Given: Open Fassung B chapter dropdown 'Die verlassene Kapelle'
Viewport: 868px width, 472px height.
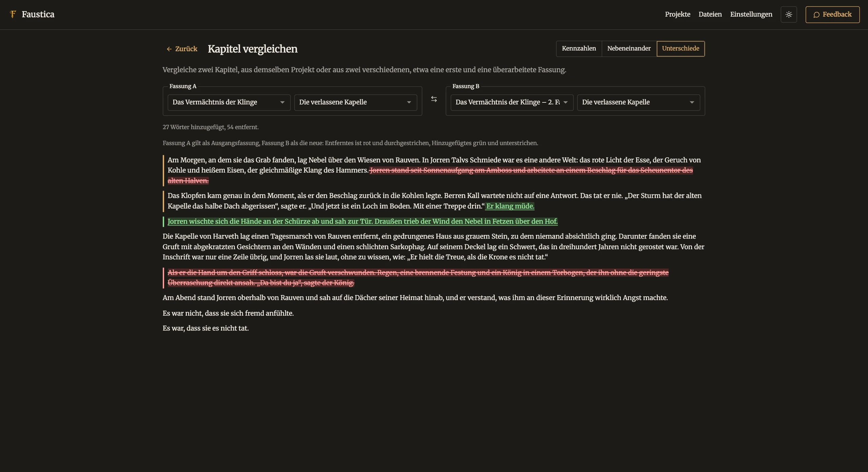Looking at the screenshot, I should (638, 102).
